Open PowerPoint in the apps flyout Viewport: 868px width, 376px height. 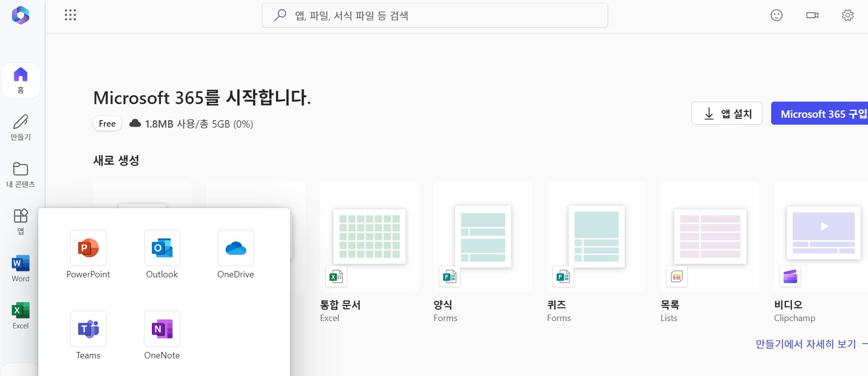click(x=88, y=254)
